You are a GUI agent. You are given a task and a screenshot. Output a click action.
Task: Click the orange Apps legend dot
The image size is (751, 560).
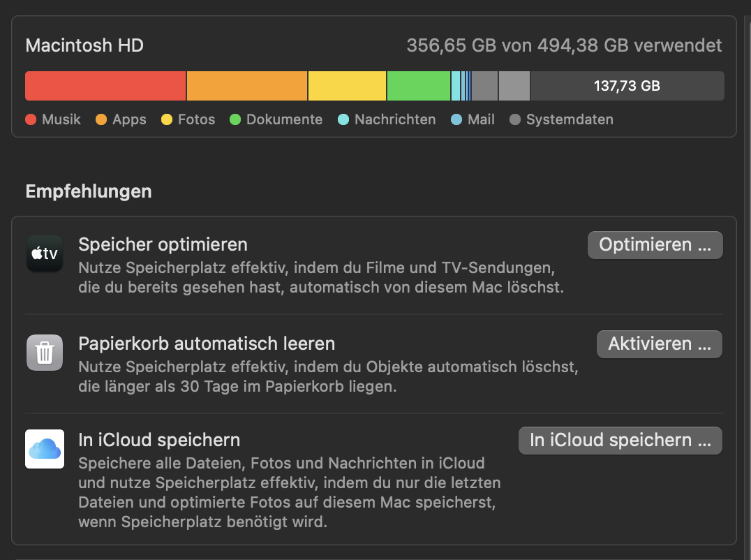tap(101, 119)
